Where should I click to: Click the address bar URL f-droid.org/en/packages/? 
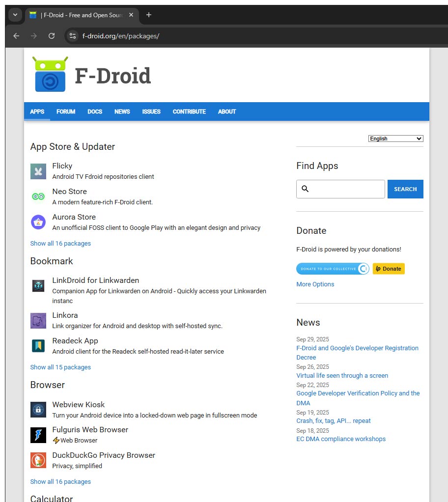(x=121, y=36)
